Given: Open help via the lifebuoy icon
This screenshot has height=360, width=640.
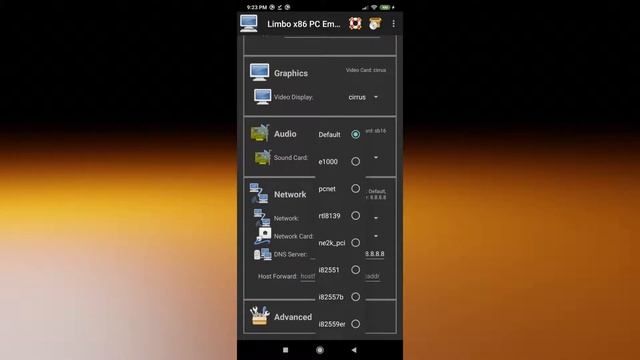Looking at the screenshot, I should pyautogui.click(x=355, y=23).
